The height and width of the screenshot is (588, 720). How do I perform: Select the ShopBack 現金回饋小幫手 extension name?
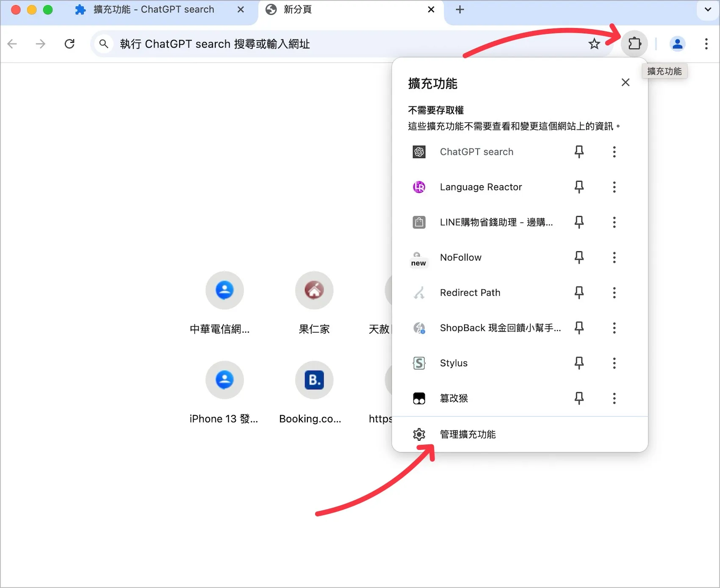click(500, 327)
